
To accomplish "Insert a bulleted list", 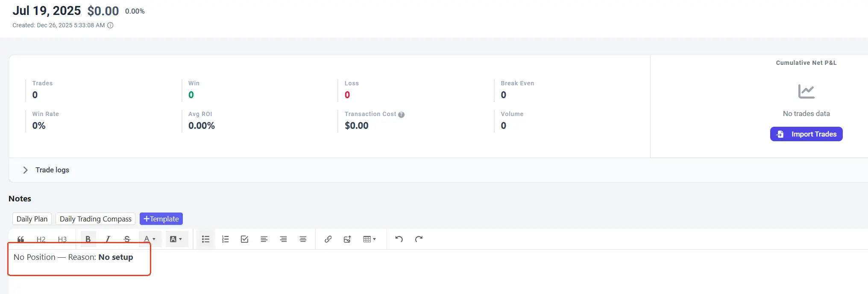I will point(205,239).
